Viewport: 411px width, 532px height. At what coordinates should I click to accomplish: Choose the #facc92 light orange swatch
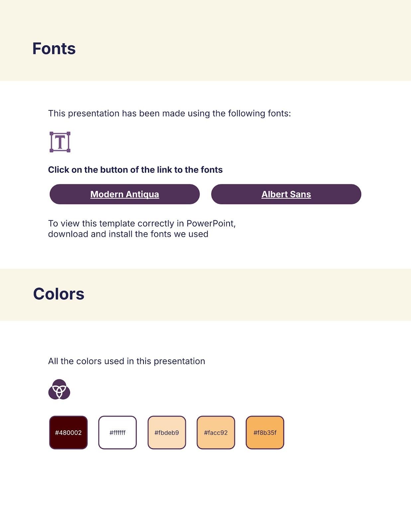point(216,432)
